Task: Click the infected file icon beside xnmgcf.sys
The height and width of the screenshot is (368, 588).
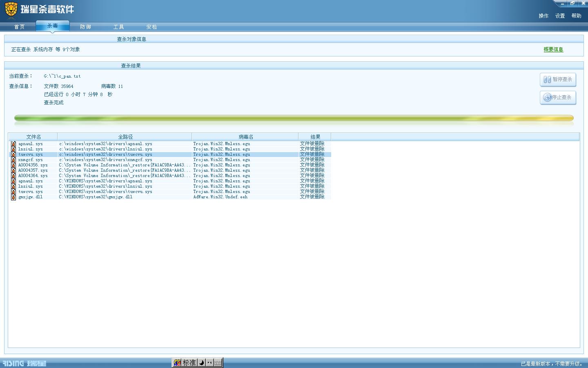Action: (13, 160)
